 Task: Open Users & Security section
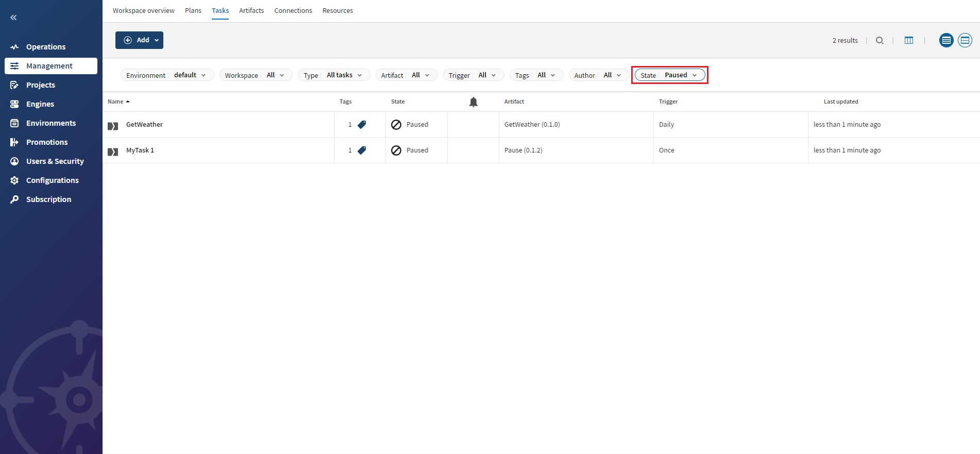[x=55, y=161]
